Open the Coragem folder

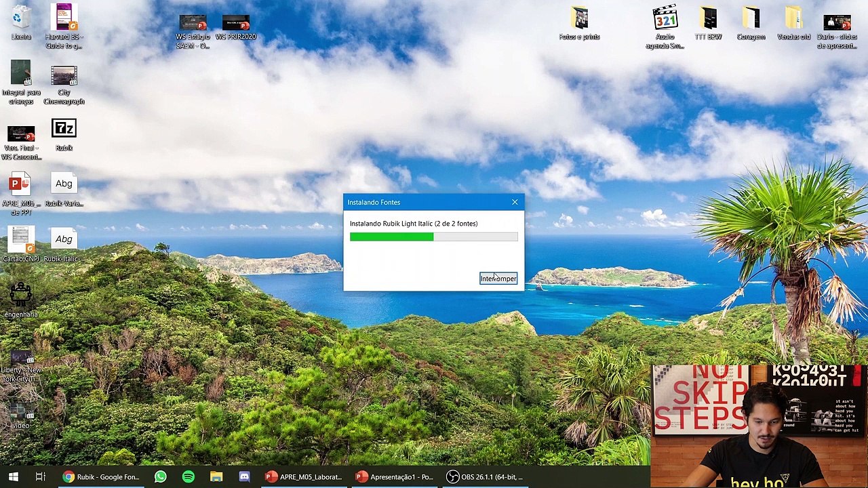pyautogui.click(x=751, y=24)
